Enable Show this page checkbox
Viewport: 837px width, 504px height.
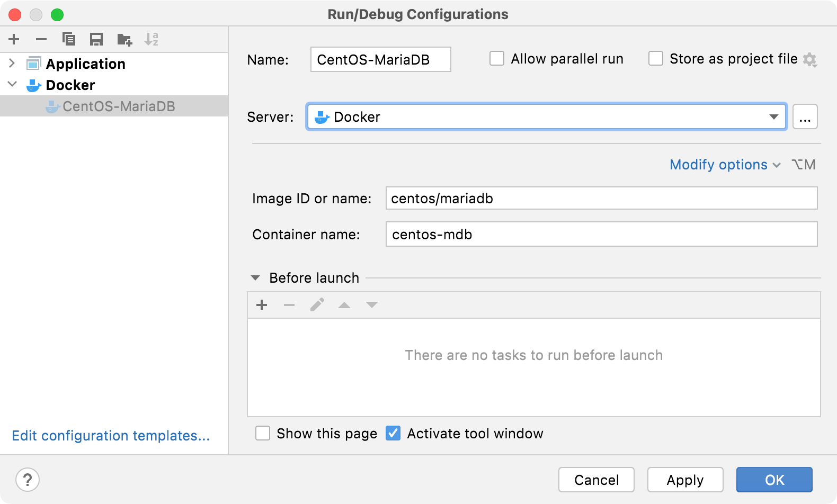263,433
